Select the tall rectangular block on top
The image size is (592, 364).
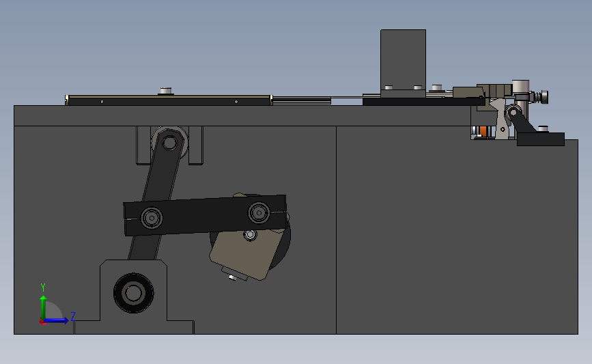(x=403, y=59)
